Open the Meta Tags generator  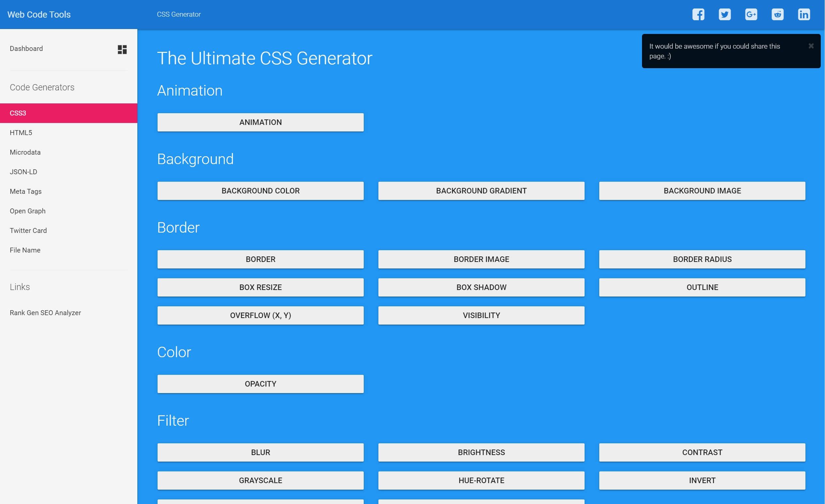pyautogui.click(x=25, y=191)
